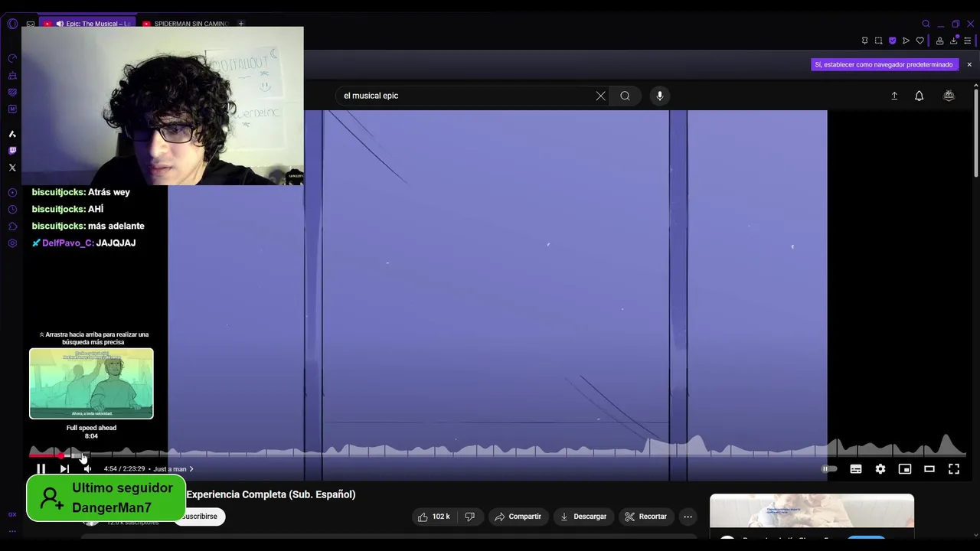The image size is (980, 551).
Task: Open Extensions puzzle icon in sidebar
Action: click(12, 227)
